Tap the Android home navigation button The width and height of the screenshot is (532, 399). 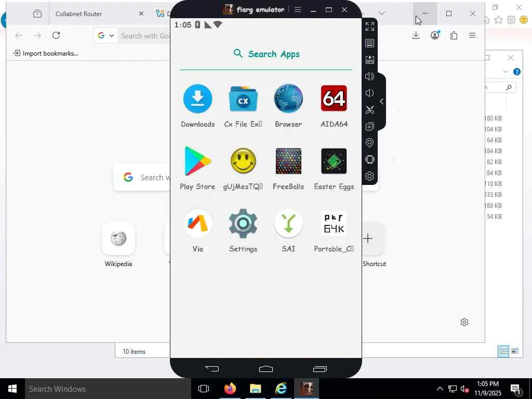(x=266, y=369)
